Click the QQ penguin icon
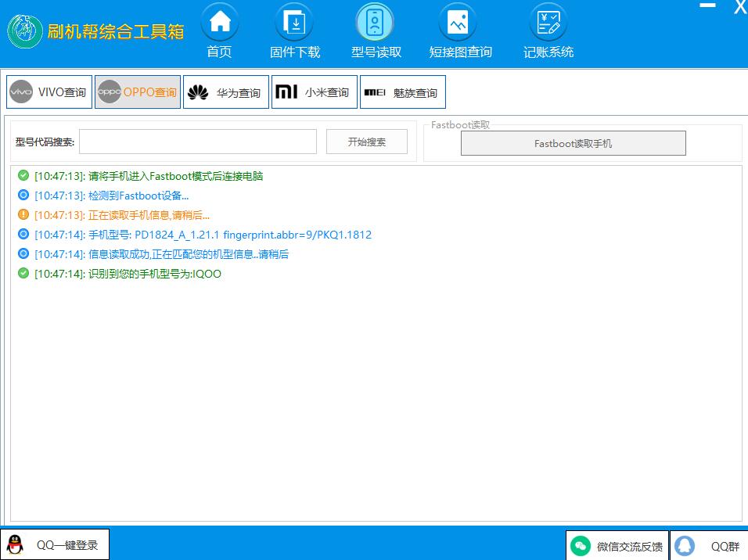The height and width of the screenshot is (560, 748). 16,544
